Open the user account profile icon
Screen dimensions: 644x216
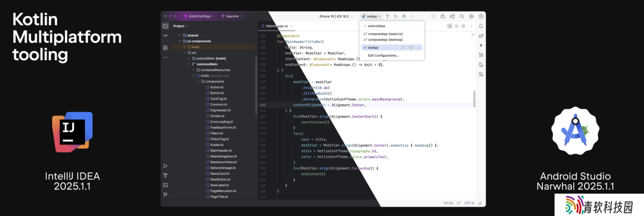pyautogui.click(x=481, y=17)
